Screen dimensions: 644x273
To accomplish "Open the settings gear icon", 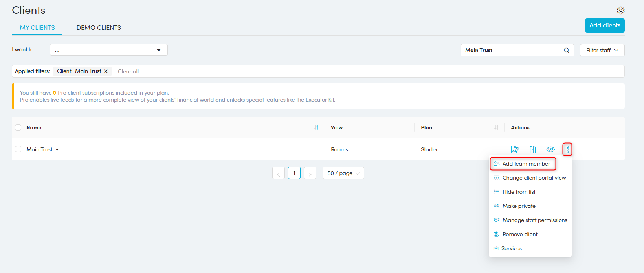I will (x=620, y=11).
